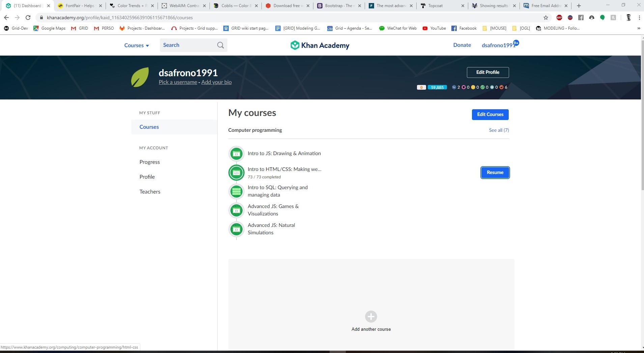Open the Chrome three-dot menu

click(639, 18)
